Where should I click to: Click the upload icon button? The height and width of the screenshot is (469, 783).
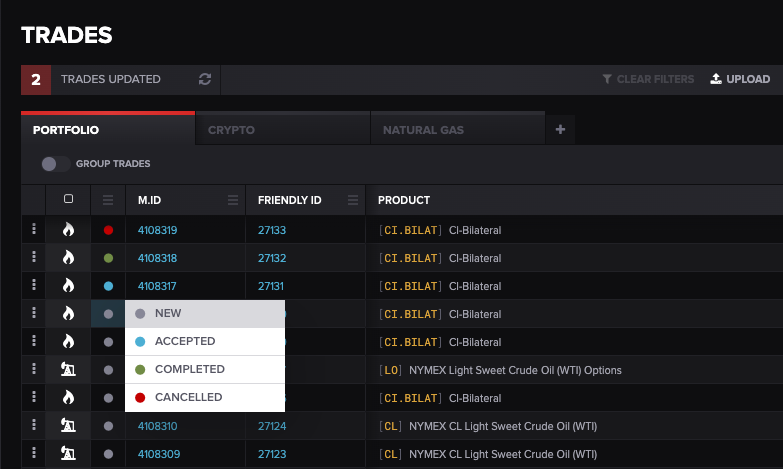(x=716, y=79)
